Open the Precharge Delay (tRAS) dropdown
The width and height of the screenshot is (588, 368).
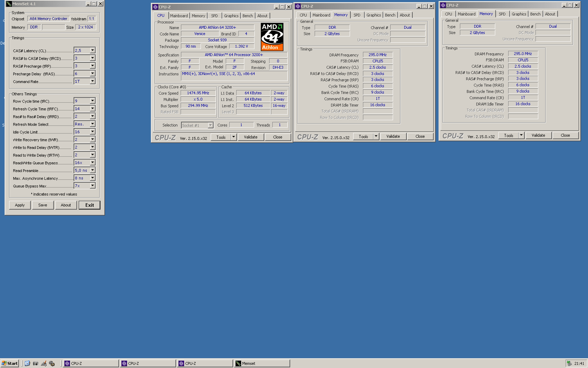93,74
